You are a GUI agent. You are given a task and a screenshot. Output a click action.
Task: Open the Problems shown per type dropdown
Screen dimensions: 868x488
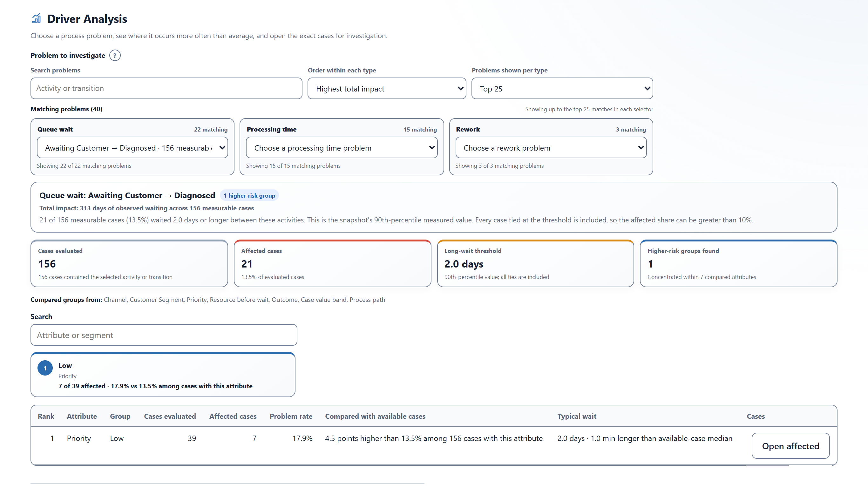point(562,88)
